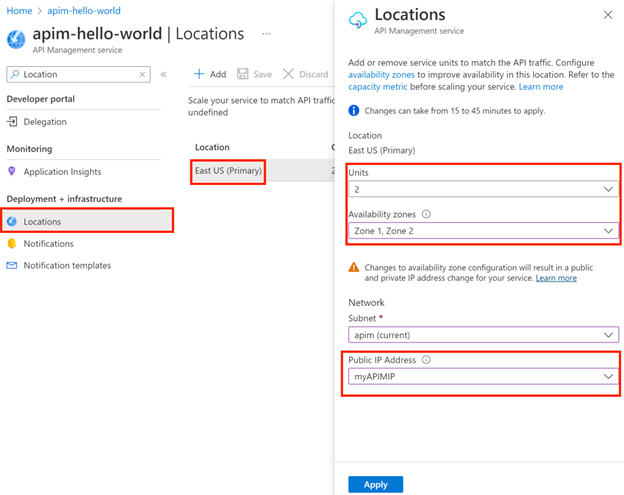The height and width of the screenshot is (495, 624).
Task: Select Application Insights menu item
Action: point(61,172)
